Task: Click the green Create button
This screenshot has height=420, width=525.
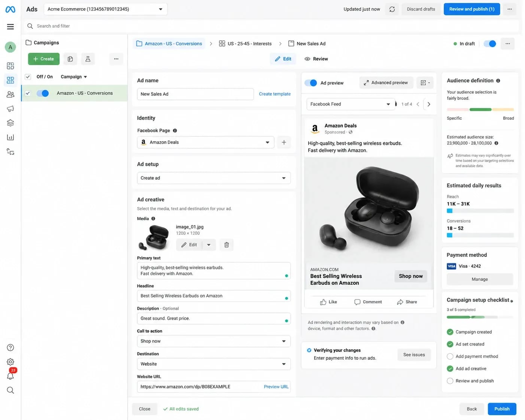Action: pyautogui.click(x=44, y=59)
